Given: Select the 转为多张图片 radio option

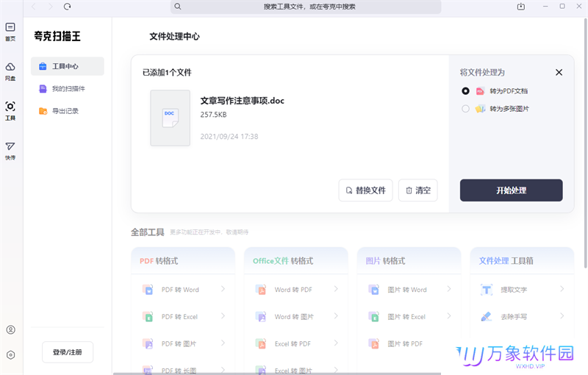Looking at the screenshot, I should click(x=465, y=109).
